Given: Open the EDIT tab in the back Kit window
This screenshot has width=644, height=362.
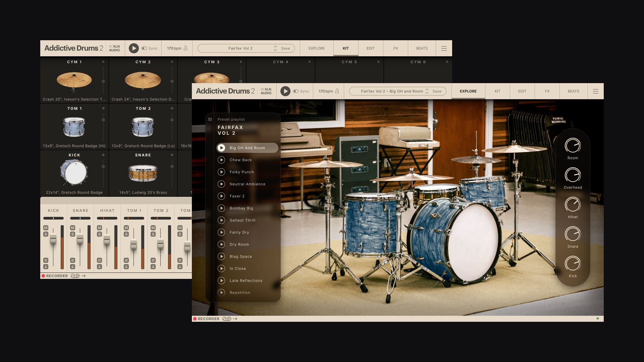Looking at the screenshot, I should [371, 48].
